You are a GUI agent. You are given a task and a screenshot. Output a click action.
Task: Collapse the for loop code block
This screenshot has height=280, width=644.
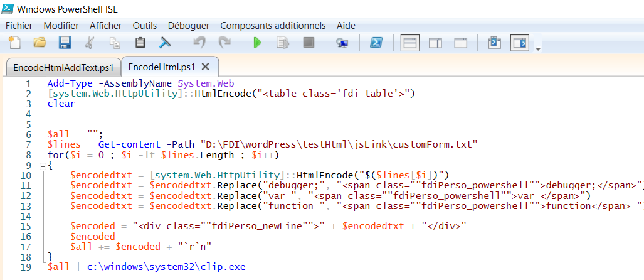click(x=42, y=166)
